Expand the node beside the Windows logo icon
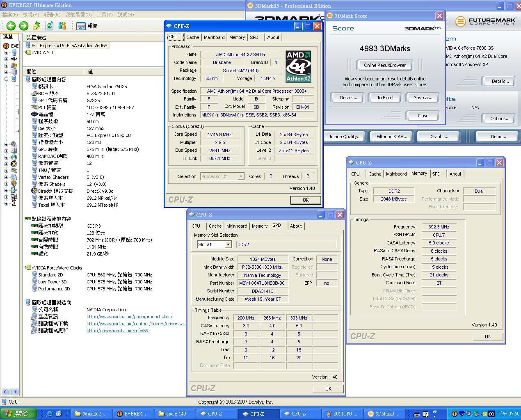The image size is (521, 420). [6, 66]
